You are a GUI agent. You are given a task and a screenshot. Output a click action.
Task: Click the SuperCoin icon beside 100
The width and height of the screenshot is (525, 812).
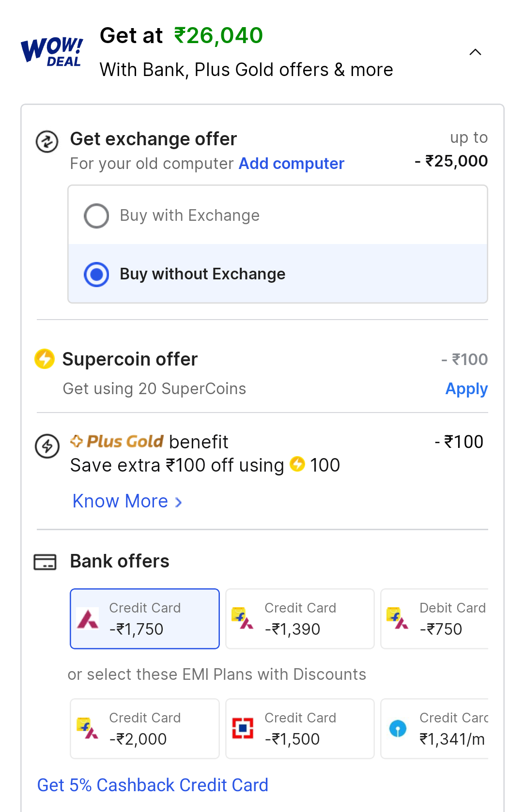[x=297, y=464]
